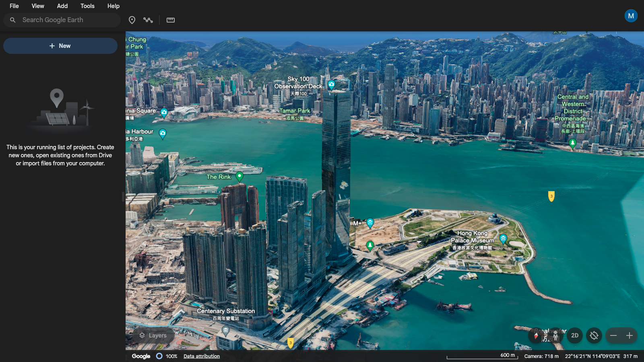Select the Draw path or polygon tool
This screenshot has width=644, height=362.
point(148,20)
